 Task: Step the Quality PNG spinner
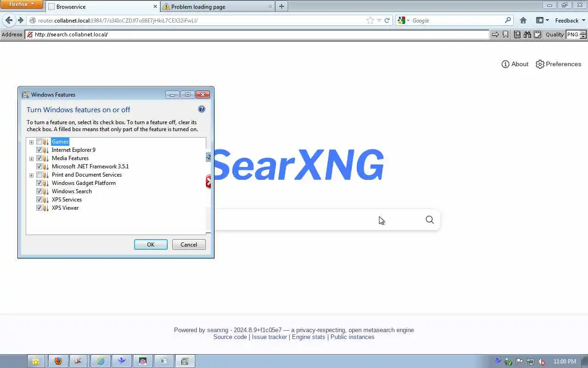583,34
